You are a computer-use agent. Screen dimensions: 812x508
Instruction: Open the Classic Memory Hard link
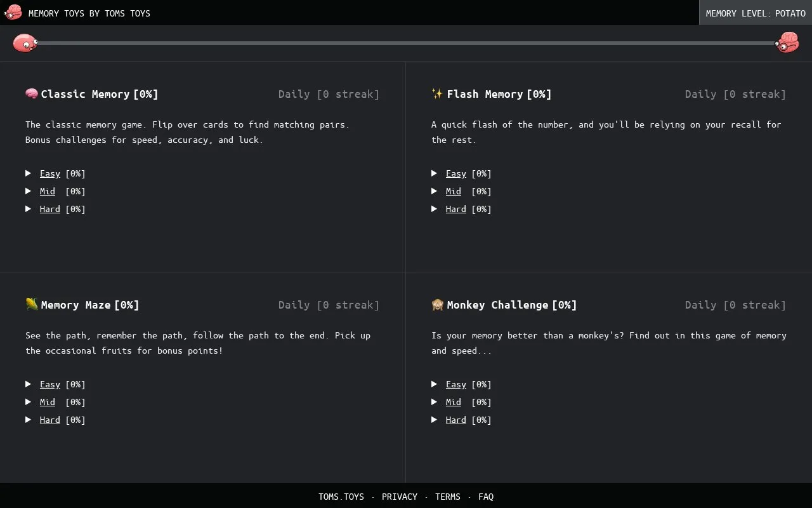click(x=50, y=209)
